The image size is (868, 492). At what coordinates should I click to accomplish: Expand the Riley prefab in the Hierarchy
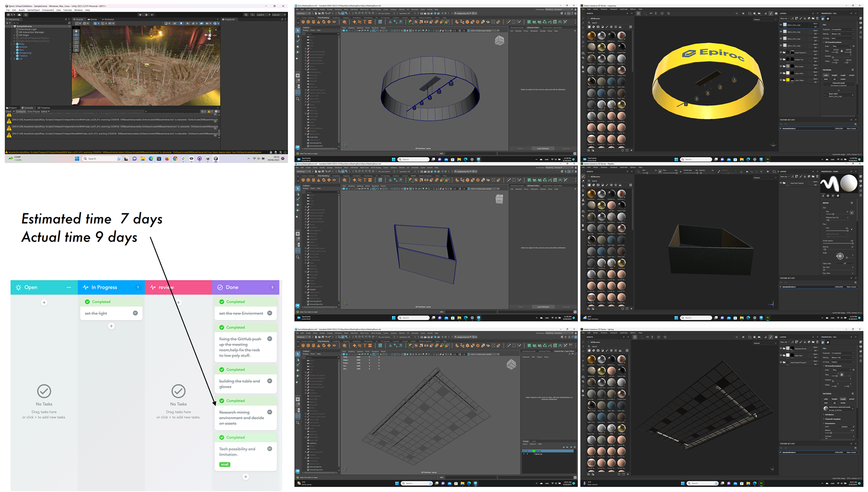[x=14, y=44]
